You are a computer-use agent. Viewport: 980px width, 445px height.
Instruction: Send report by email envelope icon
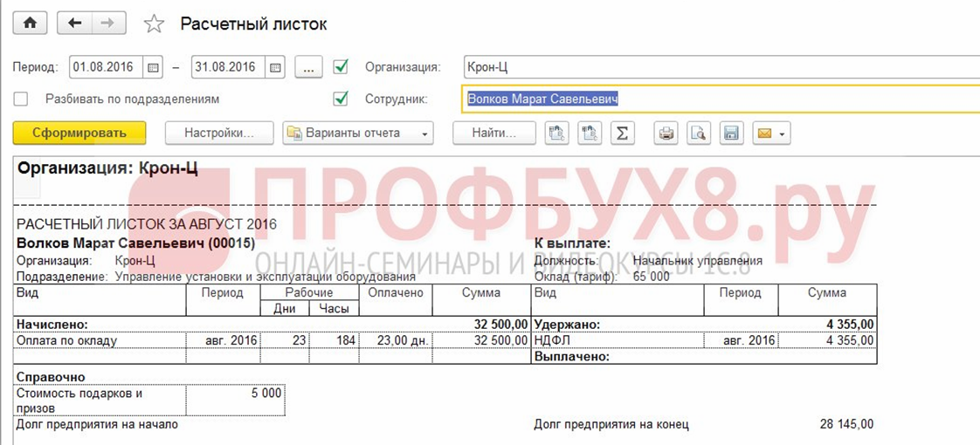click(x=765, y=133)
